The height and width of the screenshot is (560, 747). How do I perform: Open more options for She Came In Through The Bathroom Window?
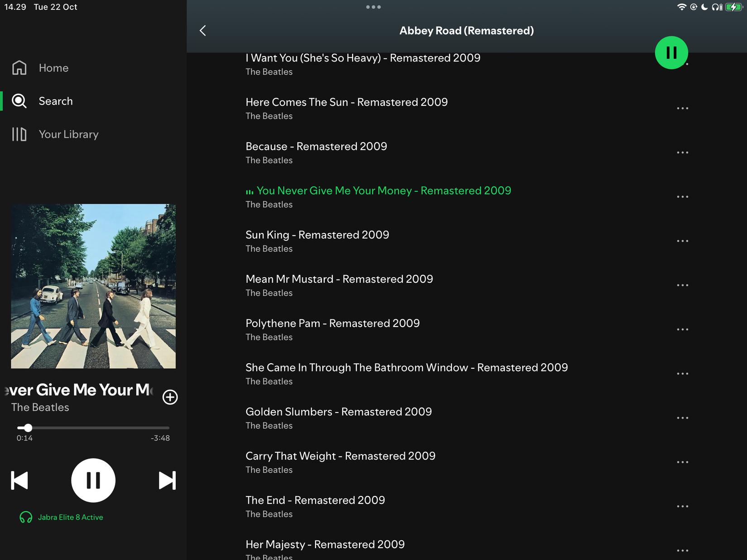(x=683, y=374)
